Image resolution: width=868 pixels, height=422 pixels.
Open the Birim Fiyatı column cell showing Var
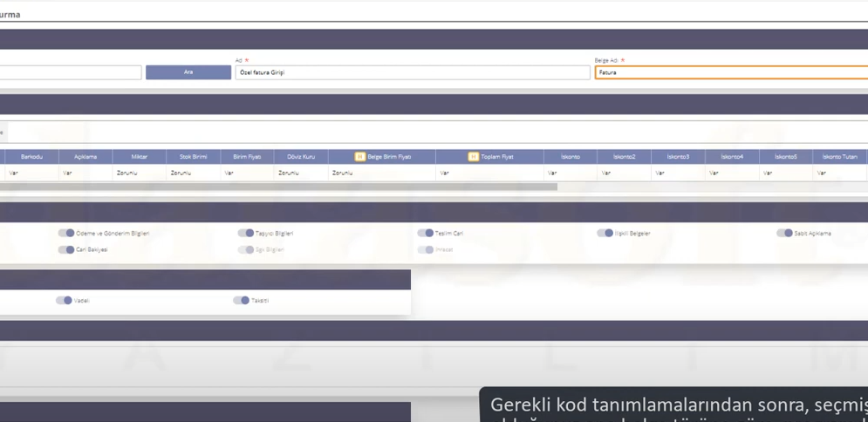click(247, 173)
